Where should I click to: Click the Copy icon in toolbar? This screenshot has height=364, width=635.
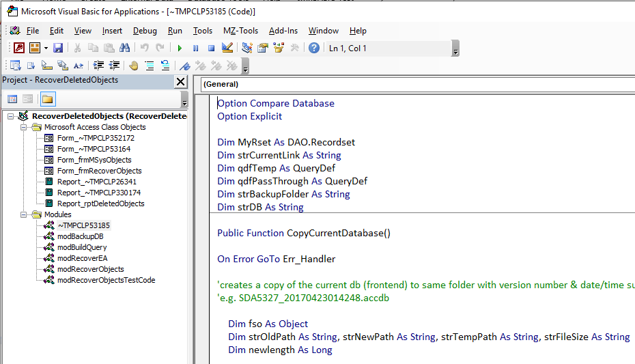(x=93, y=48)
